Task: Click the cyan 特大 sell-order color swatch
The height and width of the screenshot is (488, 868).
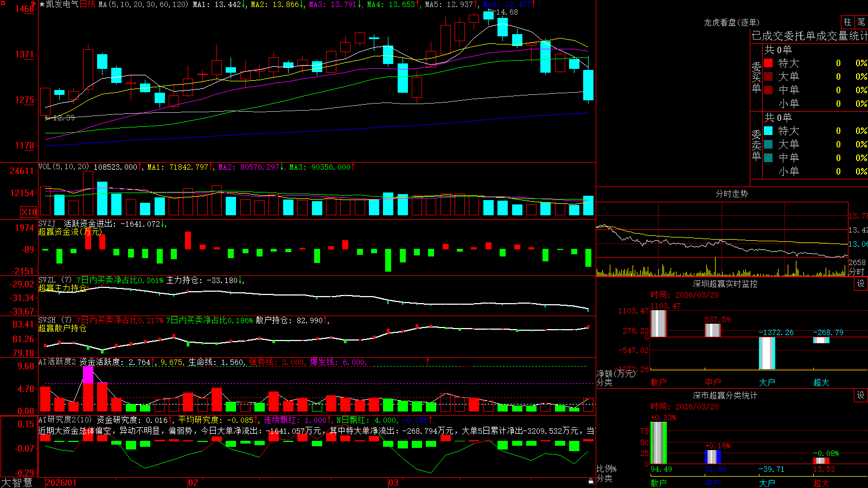Action: (x=768, y=131)
